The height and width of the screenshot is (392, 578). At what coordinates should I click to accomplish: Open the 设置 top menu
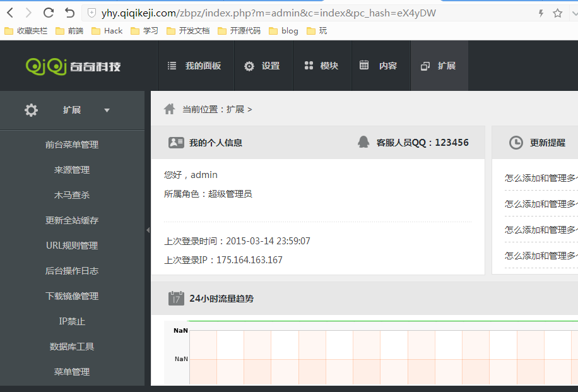click(263, 66)
